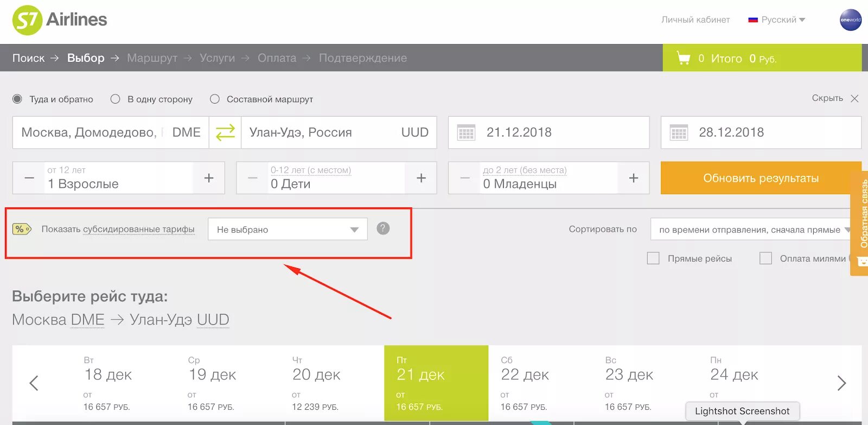
Task: Click the субсидированные тарифы link text
Action: (139, 229)
